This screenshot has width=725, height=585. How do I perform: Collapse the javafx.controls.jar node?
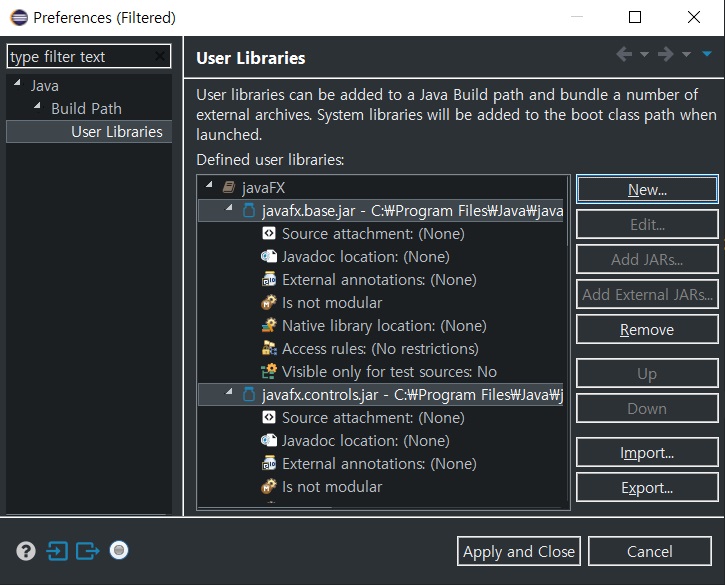coord(229,392)
